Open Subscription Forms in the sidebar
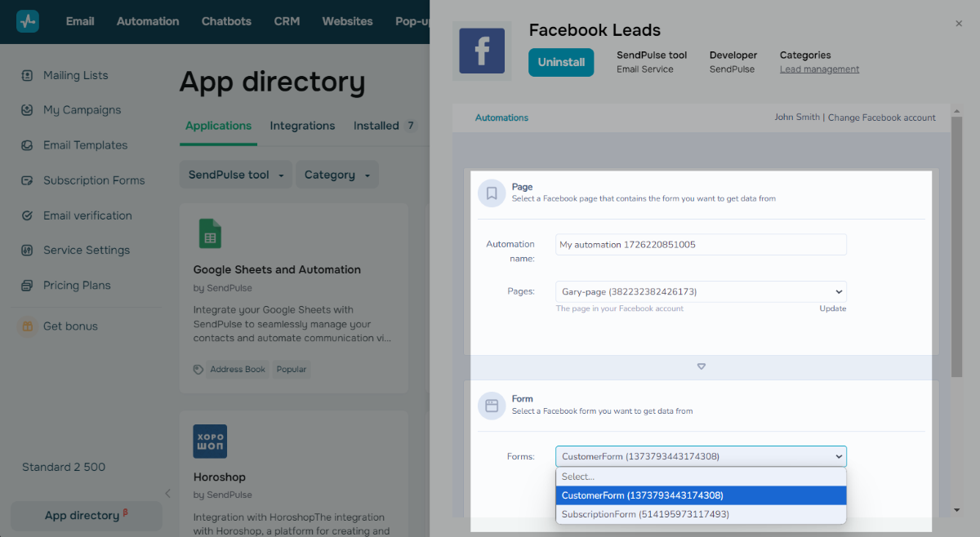Screen dimensions: 980x537 (x=94, y=180)
